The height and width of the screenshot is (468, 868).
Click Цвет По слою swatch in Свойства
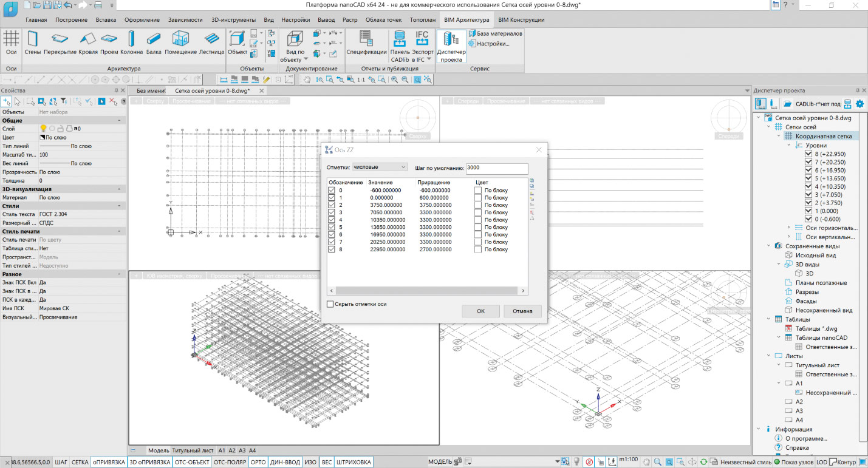pyautogui.click(x=43, y=138)
